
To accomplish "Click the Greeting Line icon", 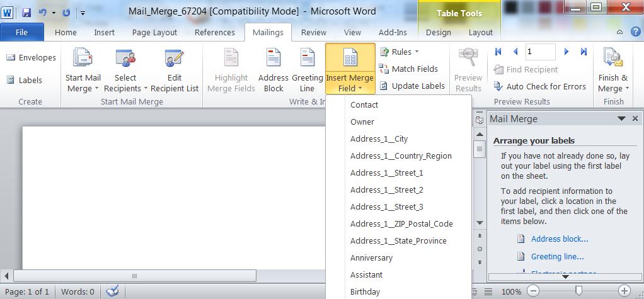I will pyautogui.click(x=308, y=57).
